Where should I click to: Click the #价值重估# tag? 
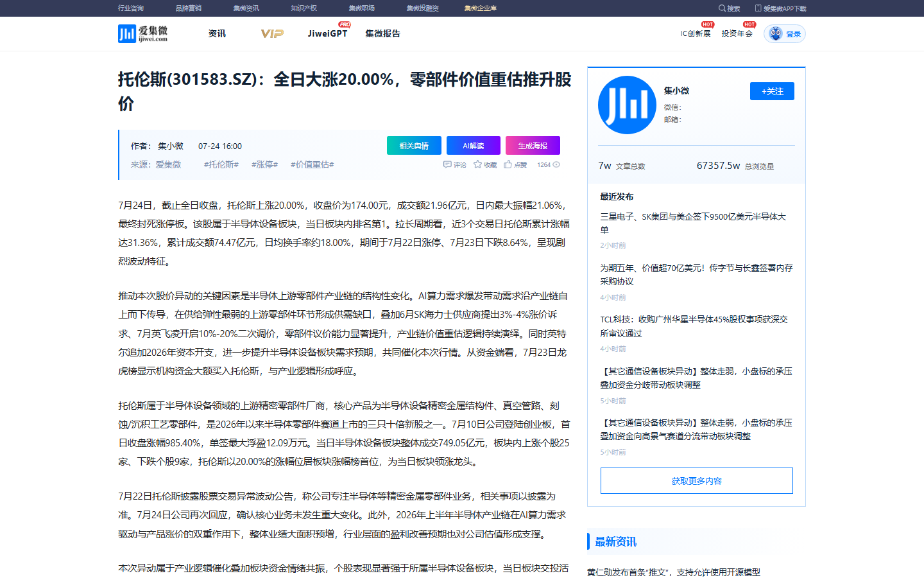(x=312, y=164)
